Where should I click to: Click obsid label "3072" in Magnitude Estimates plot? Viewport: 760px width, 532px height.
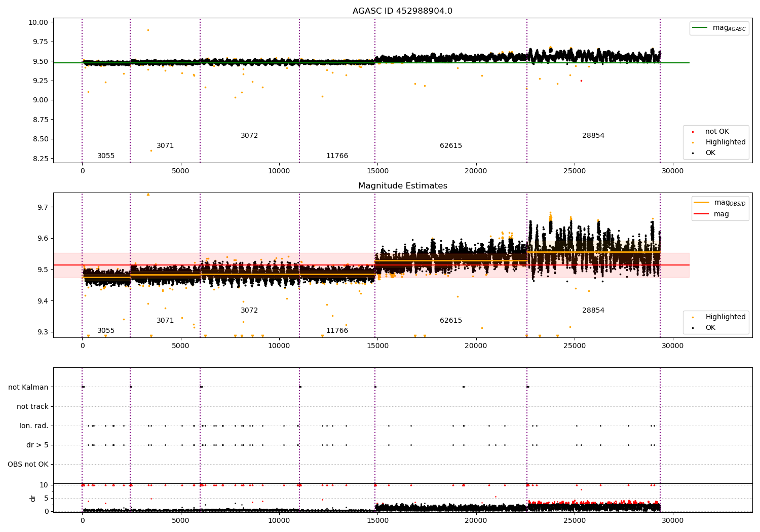coord(249,311)
